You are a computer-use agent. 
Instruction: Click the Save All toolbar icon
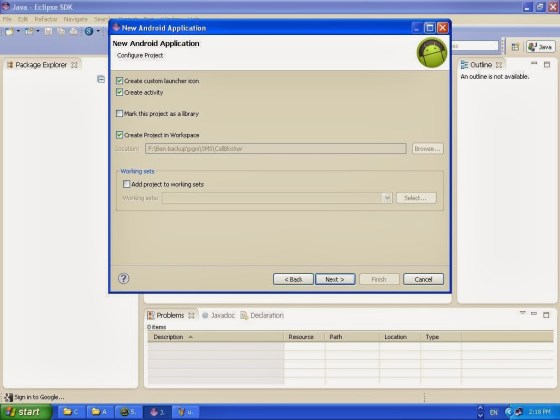click(x=61, y=31)
